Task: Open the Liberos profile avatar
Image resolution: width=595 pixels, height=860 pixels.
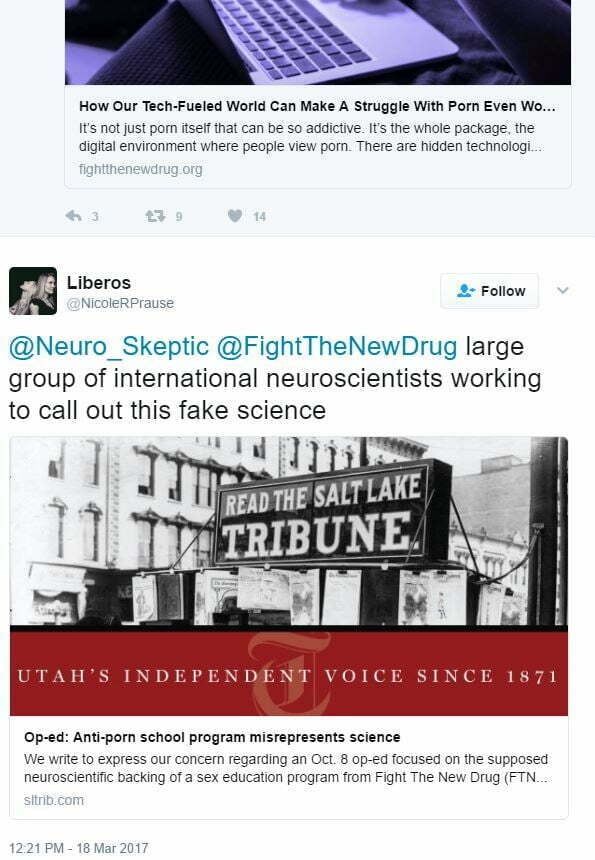Action: click(33, 291)
